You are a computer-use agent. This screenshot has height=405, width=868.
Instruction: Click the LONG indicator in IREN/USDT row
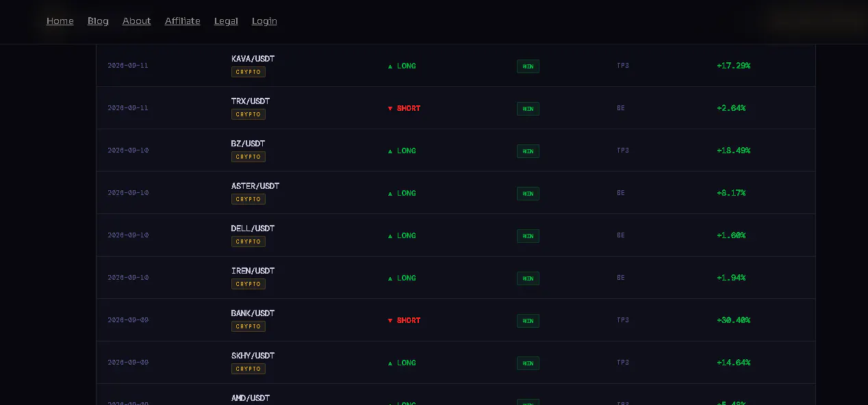tap(402, 278)
